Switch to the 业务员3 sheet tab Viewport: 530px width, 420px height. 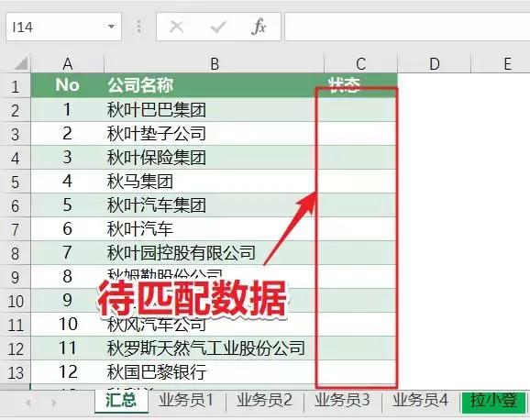(x=342, y=401)
